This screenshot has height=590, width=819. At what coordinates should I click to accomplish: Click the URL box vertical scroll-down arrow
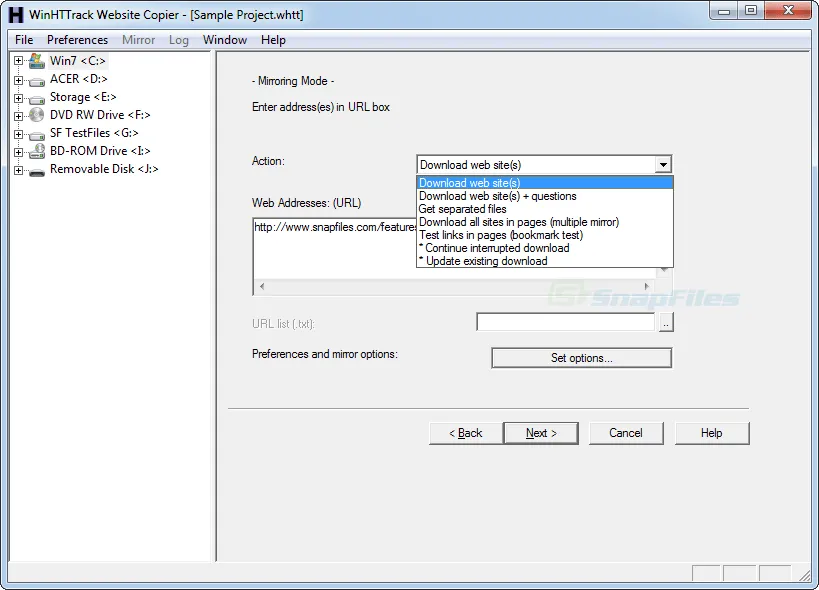664,270
